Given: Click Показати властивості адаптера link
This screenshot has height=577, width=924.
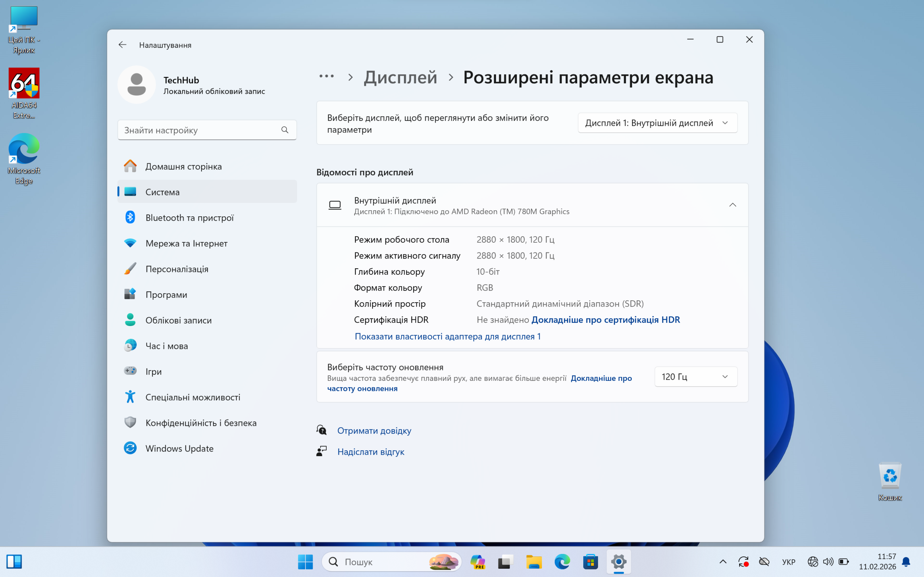Looking at the screenshot, I should pyautogui.click(x=448, y=336).
